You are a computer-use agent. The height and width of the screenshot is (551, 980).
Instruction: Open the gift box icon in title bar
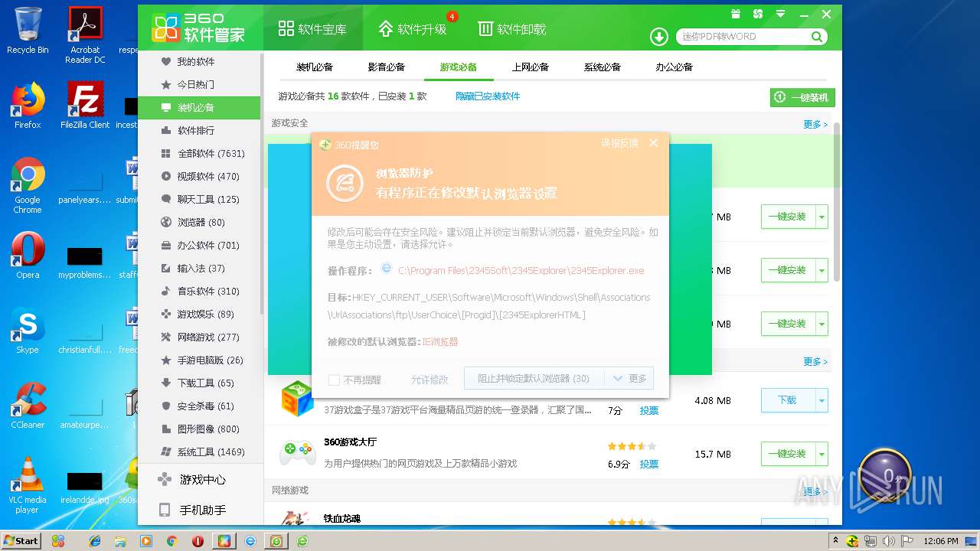[736, 14]
